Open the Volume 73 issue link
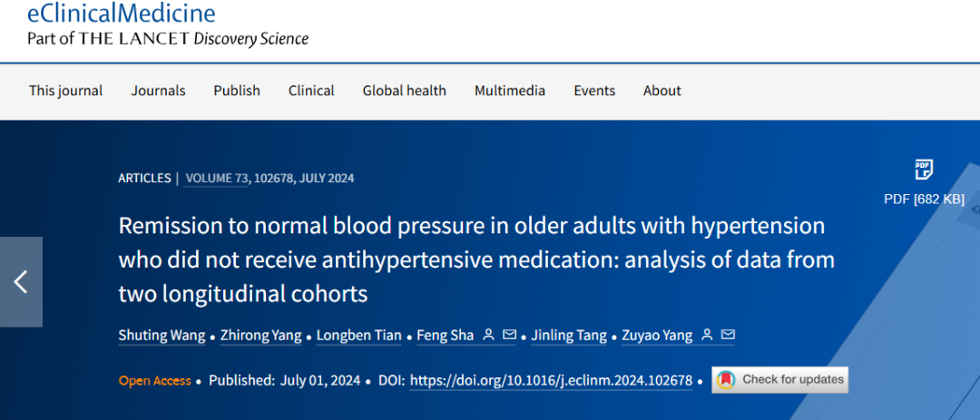Viewport: 980px width, 420px height. [x=216, y=178]
